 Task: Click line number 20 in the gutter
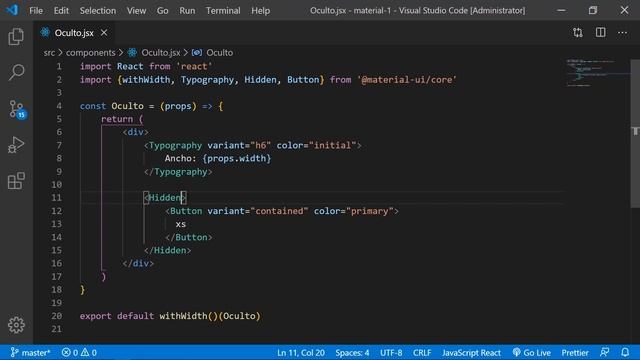click(x=56, y=316)
